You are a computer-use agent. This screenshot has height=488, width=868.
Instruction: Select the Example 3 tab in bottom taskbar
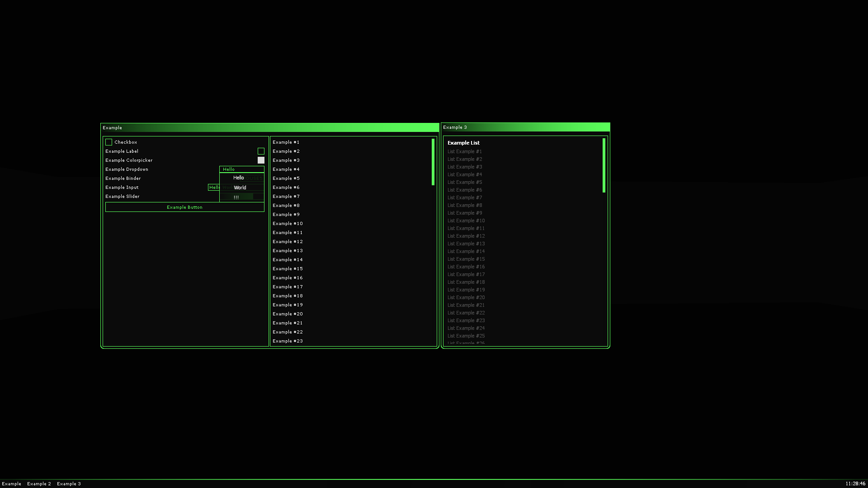pyautogui.click(x=69, y=483)
